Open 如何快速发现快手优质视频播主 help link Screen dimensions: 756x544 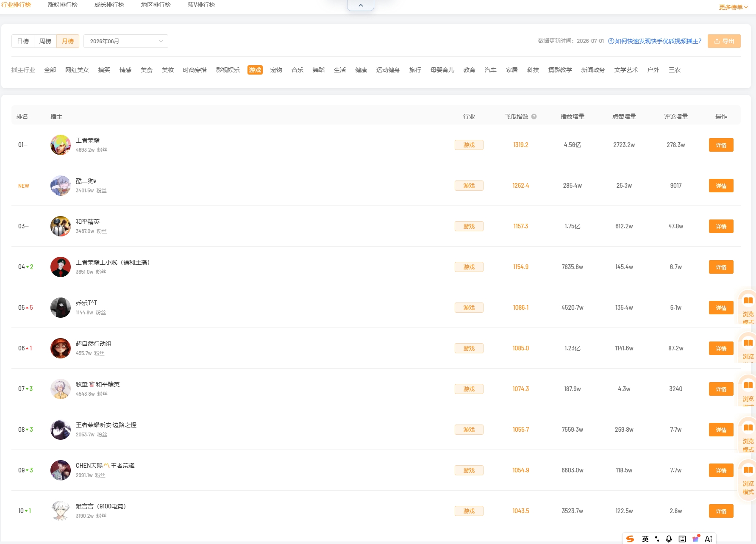(x=655, y=41)
